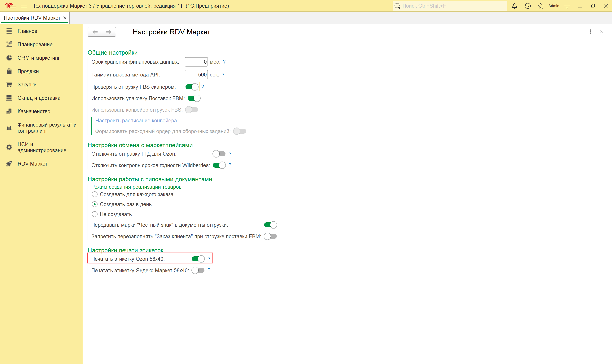Click the Admin user name

coord(554,6)
